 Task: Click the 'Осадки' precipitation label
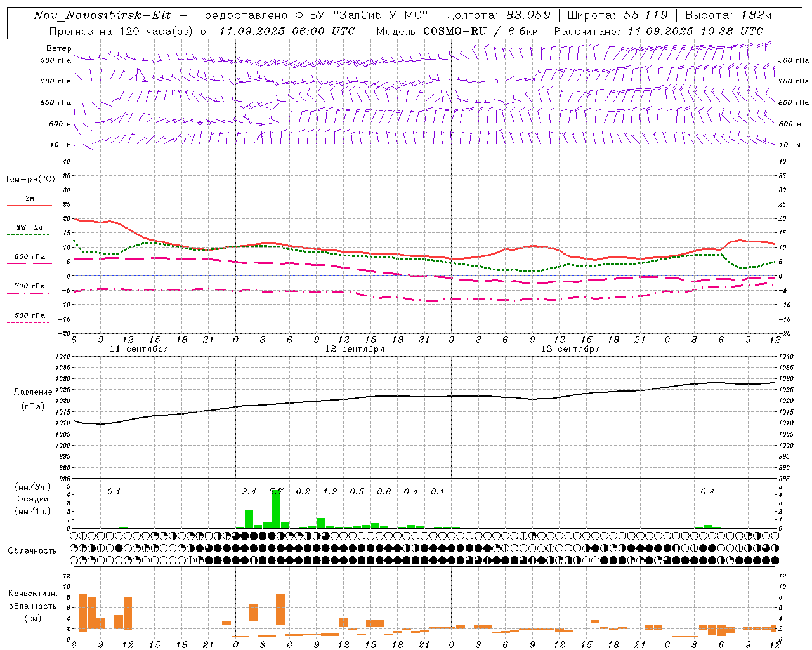point(33,499)
